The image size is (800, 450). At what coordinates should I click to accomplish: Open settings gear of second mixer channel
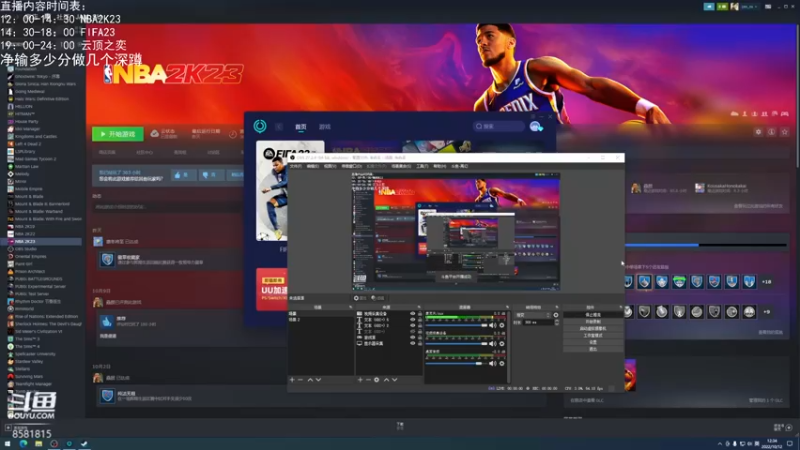502,343
